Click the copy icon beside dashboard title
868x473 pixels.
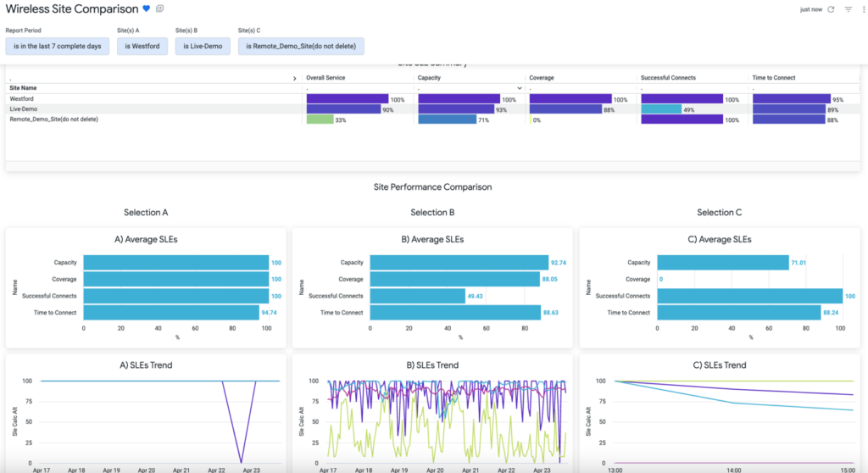160,8
